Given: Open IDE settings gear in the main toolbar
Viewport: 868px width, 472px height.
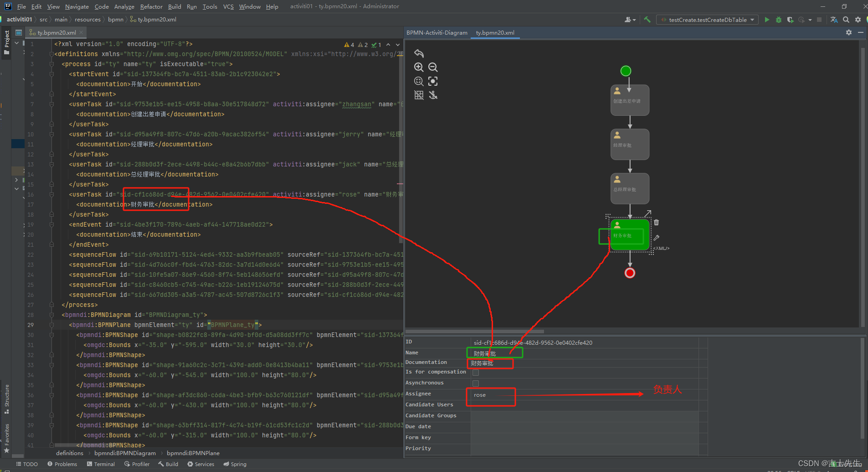Looking at the screenshot, I should [x=858, y=20].
